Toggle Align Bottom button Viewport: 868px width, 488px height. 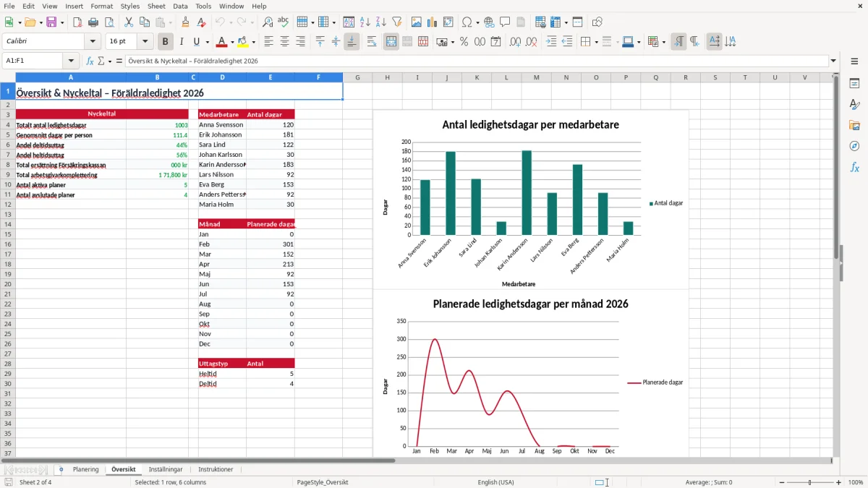[352, 42]
